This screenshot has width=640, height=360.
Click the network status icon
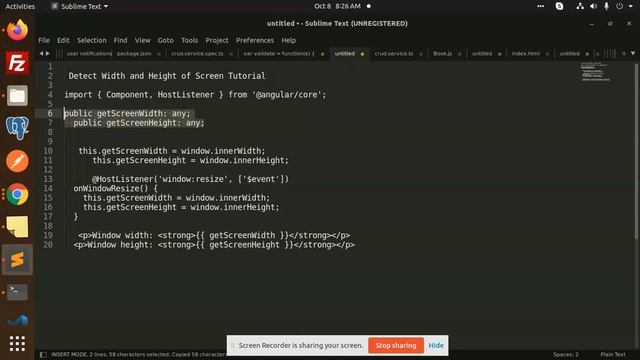point(580,6)
